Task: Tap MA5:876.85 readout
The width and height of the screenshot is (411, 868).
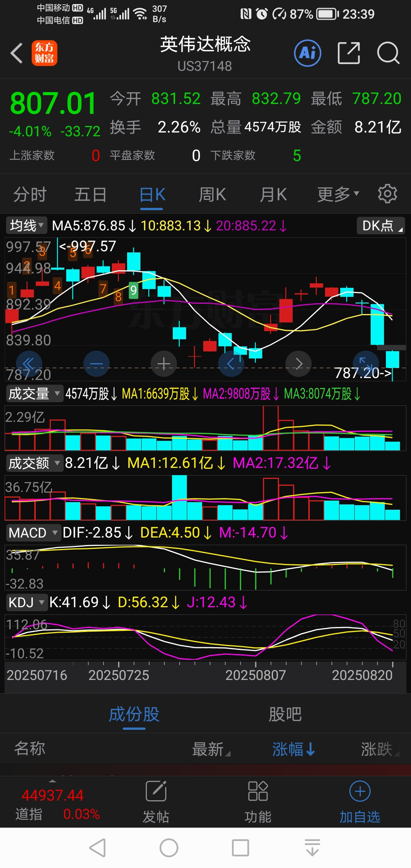Action: point(94,226)
